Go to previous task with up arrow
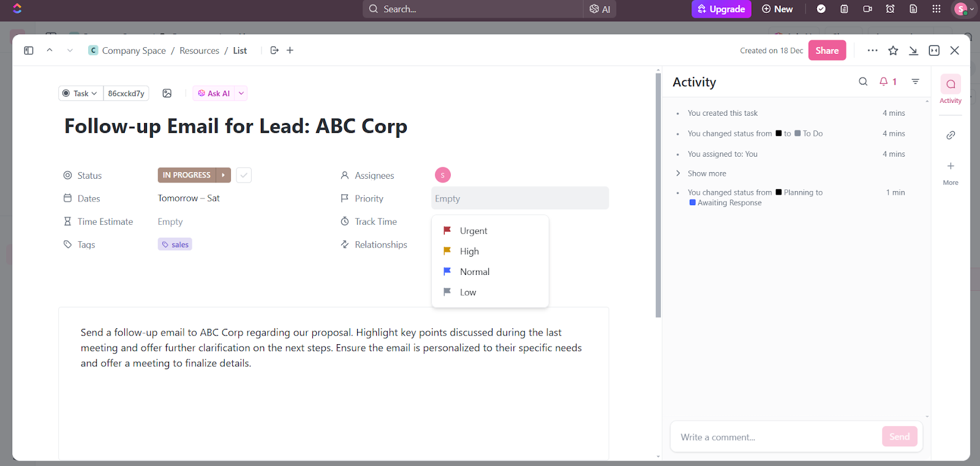The width and height of the screenshot is (980, 466). 50,50
